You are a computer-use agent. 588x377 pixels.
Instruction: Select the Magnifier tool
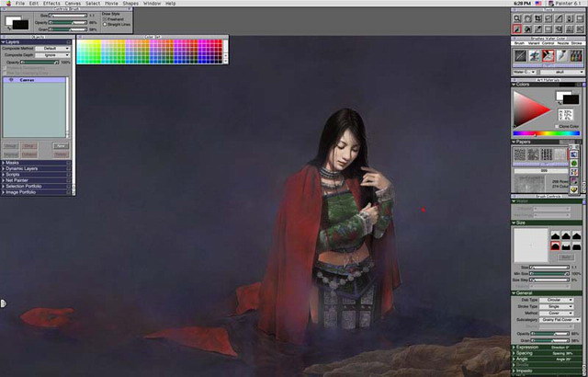click(517, 18)
